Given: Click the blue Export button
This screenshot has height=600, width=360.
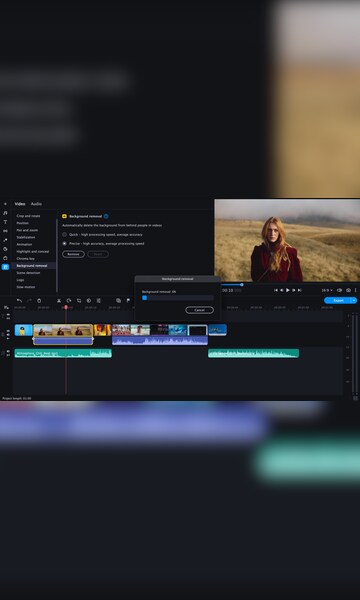Looking at the screenshot, I should coord(338,300).
